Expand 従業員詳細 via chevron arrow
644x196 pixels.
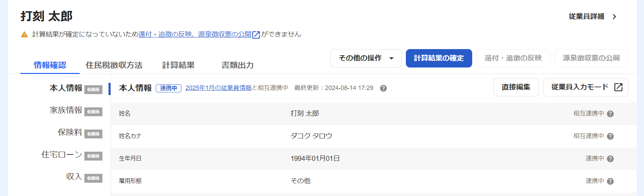pos(614,17)
